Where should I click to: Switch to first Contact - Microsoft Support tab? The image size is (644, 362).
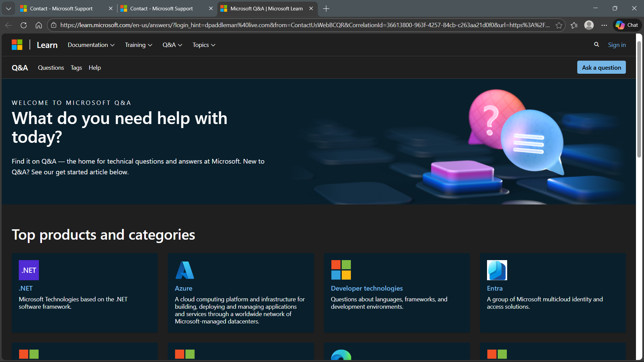pos(61,9)
